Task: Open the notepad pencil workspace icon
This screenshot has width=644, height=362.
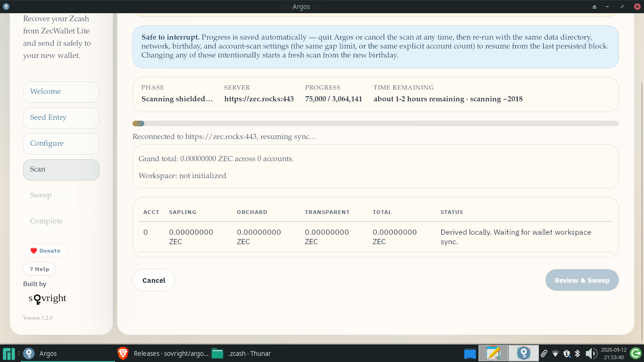Action: [493, 353]
